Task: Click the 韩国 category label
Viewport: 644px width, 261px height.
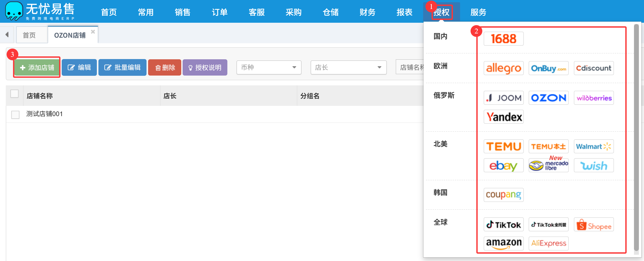Action: click(x=440, y=192)
